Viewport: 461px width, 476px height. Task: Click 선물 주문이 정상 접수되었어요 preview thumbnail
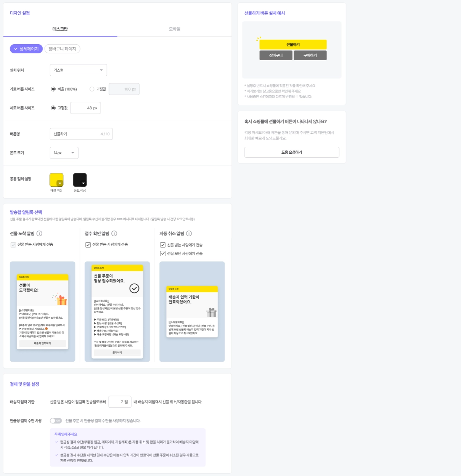tap(117, 312)
